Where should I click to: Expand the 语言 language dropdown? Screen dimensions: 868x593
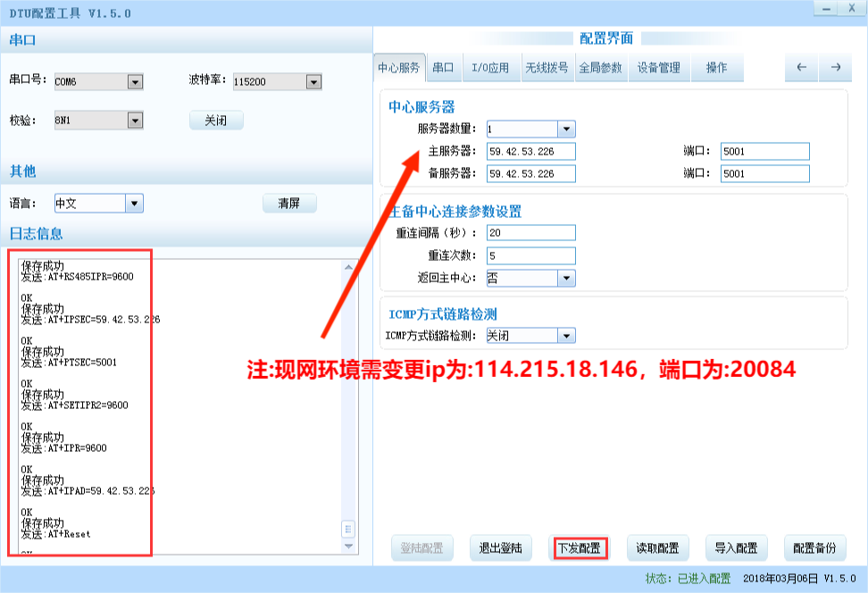click(134, 204)
